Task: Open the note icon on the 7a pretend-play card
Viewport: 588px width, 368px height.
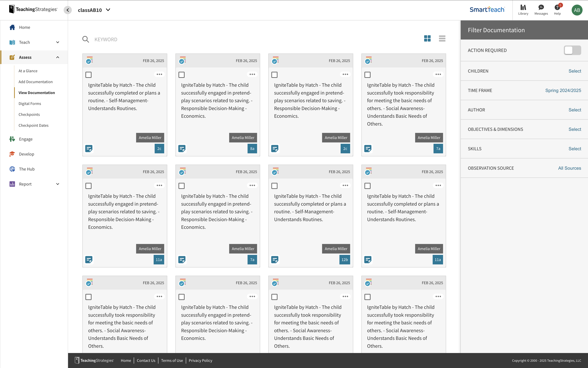Action: [x=182, y=259]
